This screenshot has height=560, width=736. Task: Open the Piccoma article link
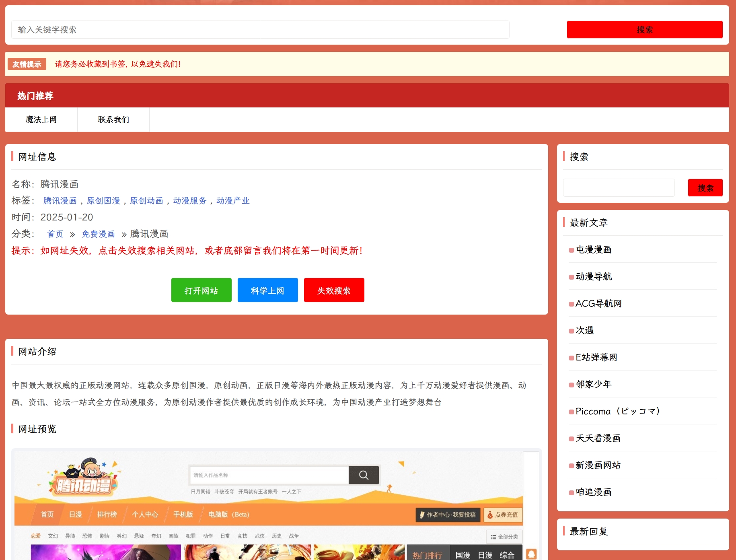pos(617,411)
